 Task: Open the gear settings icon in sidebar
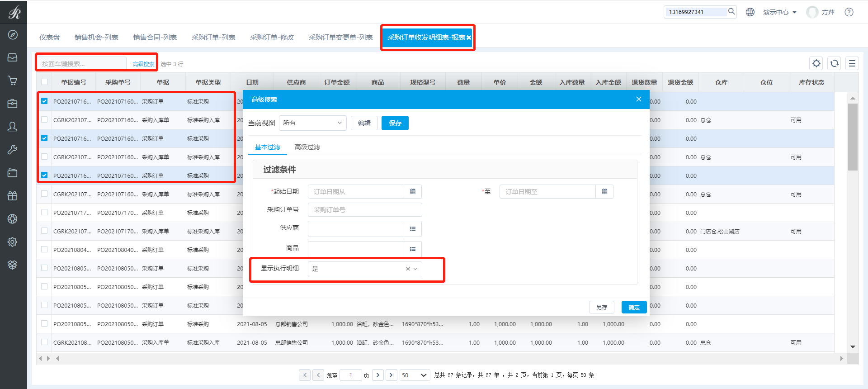(x=13, y=242)
